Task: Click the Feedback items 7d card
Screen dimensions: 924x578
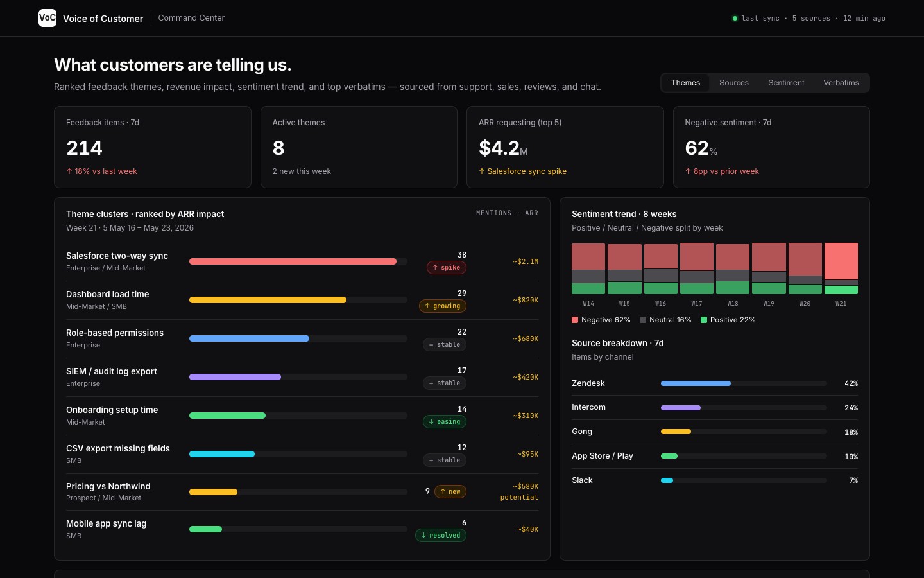Action: (153, 147)
